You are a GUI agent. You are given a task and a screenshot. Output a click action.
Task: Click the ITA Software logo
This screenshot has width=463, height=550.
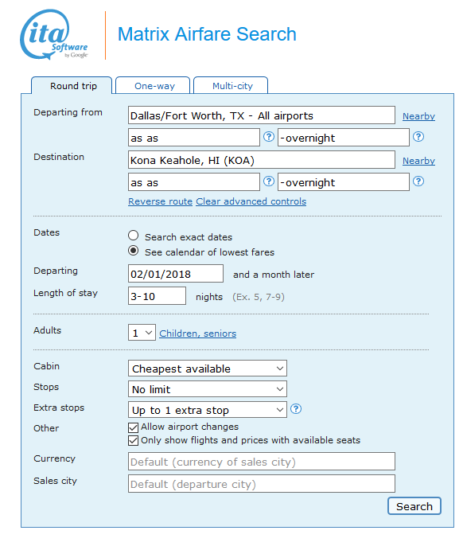coord(54,34)
